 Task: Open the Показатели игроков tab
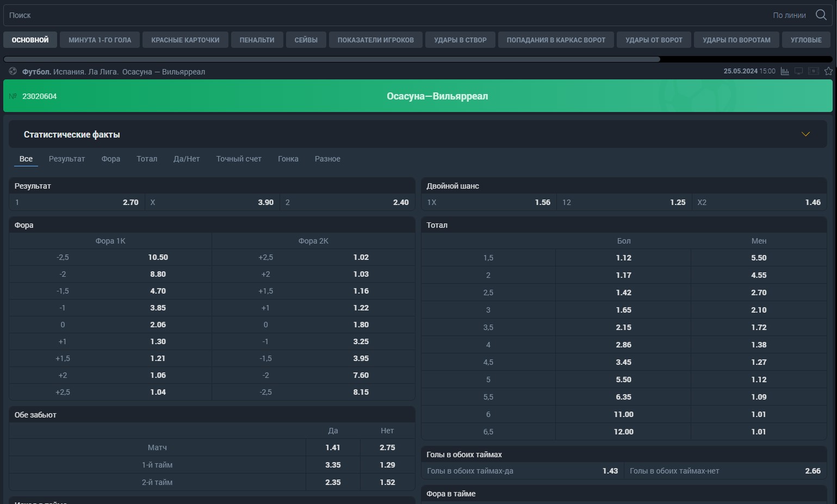coord(375,40)
